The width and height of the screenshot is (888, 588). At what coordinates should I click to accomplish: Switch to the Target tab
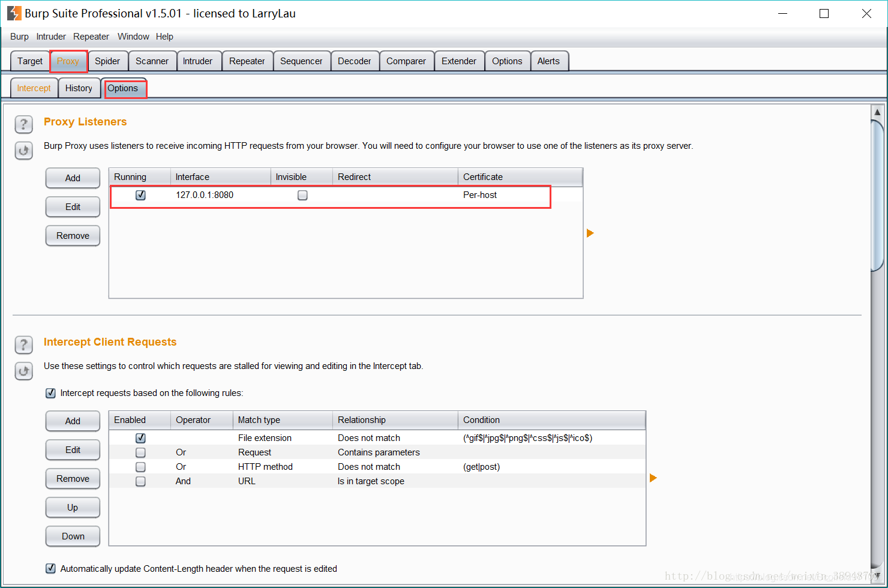(30, 61)
